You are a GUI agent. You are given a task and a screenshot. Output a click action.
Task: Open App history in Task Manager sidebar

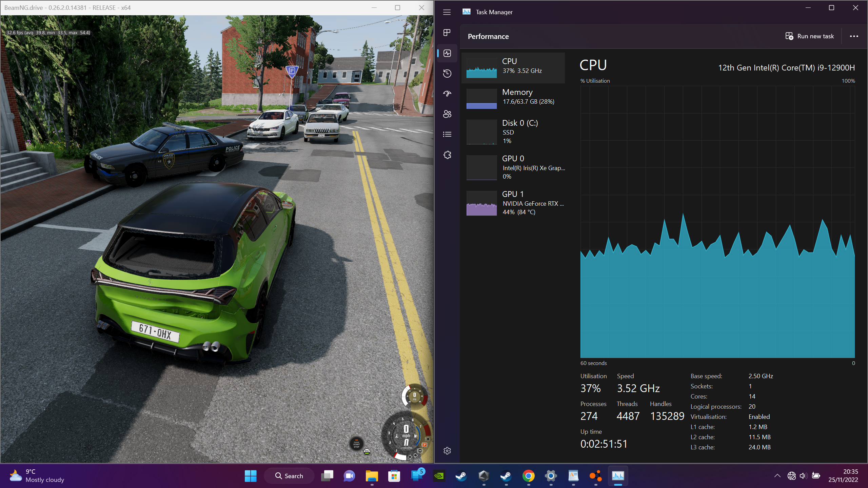pyautogui.click(x=447, y=74)
